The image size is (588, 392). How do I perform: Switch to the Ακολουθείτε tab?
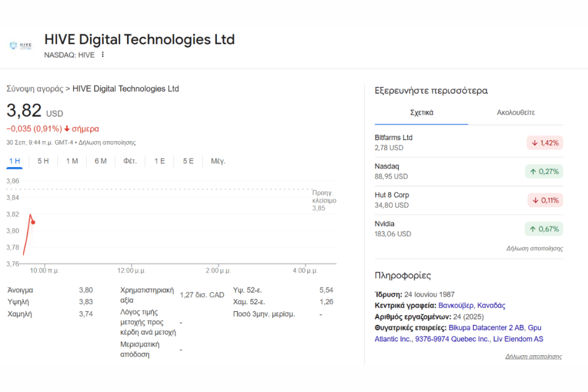point(516,112)
